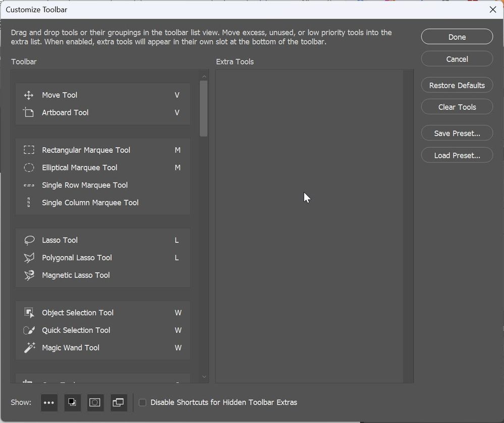The image size is (504, 423).
Task: Select the Move Tool label text
Action: pos(60,95)
